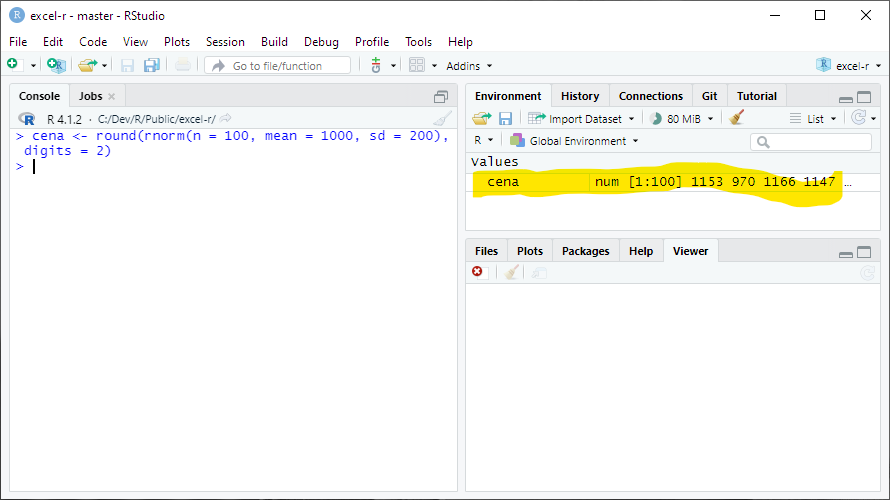Clear the console with broom icon

click(442, 118)
